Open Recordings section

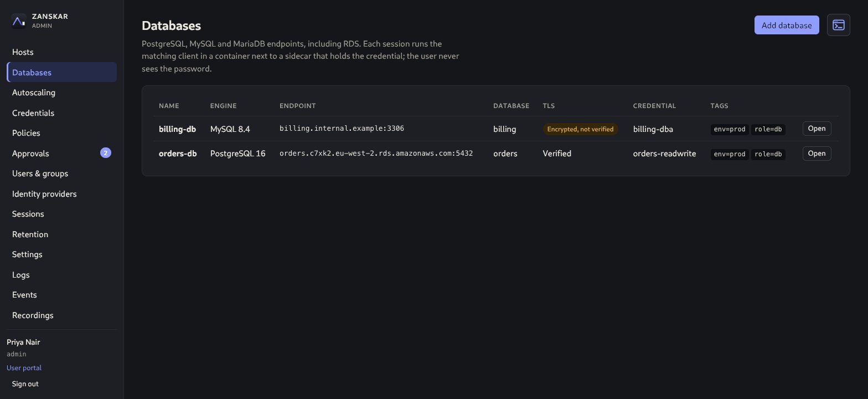61,315
